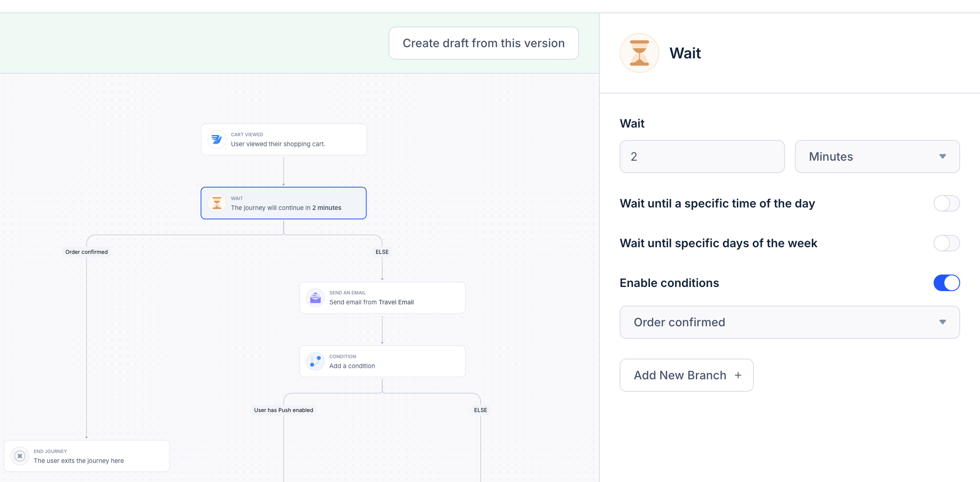
Task: Click the Send an Email envelope icon
Action: coord(315,298)
